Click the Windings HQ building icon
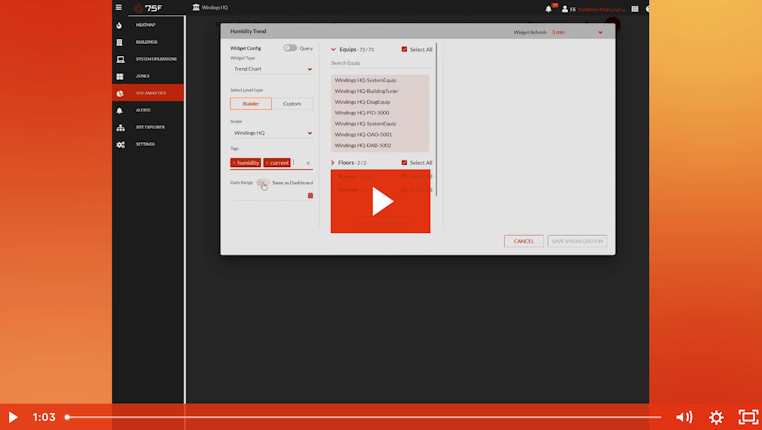The height and width of the screenshot is (430, 762). click(196, 7)
